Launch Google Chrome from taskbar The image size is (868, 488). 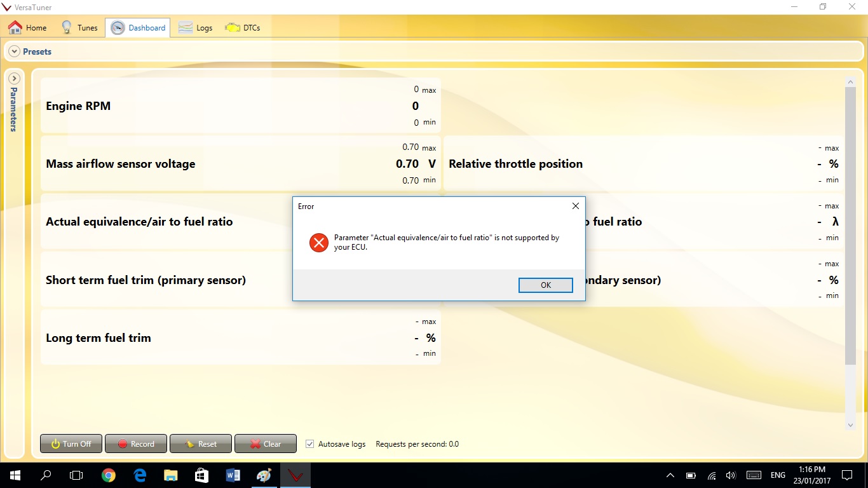click(x=109, y=475)
